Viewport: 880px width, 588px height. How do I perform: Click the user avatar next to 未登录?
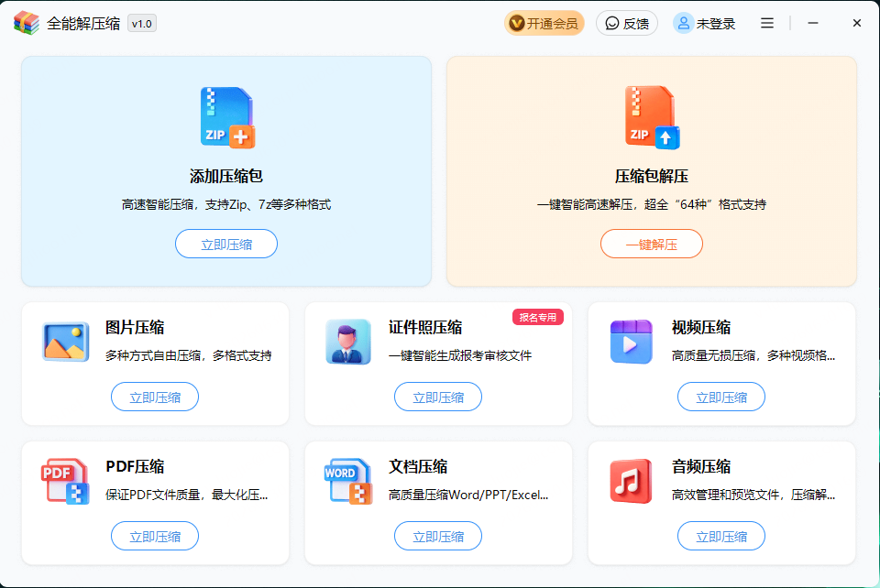pos(684,23)
